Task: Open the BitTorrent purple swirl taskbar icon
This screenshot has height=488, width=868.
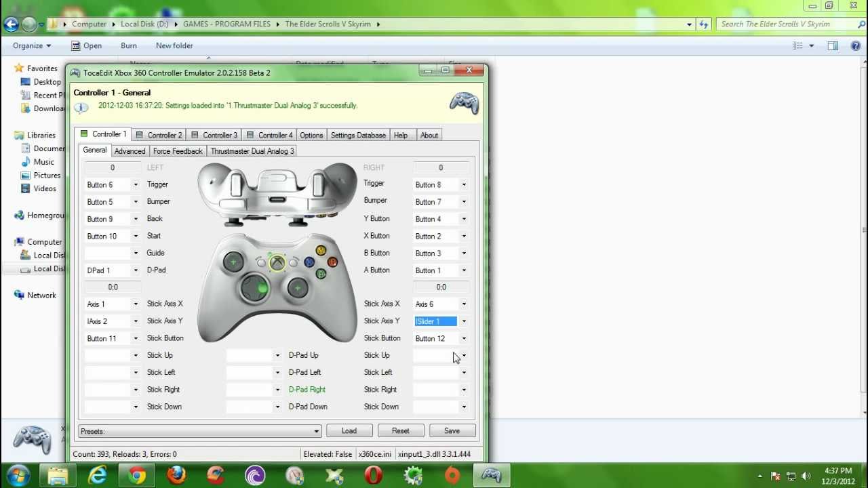Action: [x=255, y=476]
